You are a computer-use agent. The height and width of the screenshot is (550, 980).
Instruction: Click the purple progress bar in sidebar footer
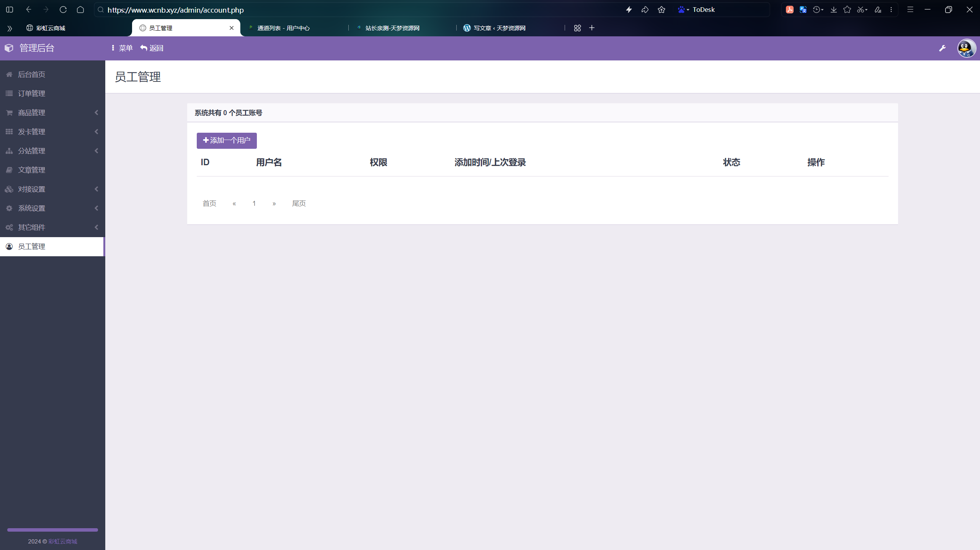(52, 530)
